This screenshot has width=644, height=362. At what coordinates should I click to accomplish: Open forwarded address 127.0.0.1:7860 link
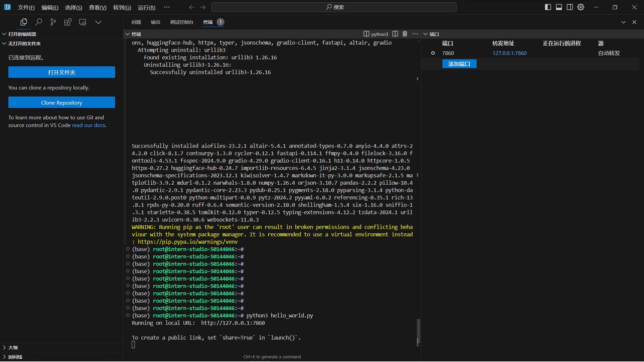(509, 53)
